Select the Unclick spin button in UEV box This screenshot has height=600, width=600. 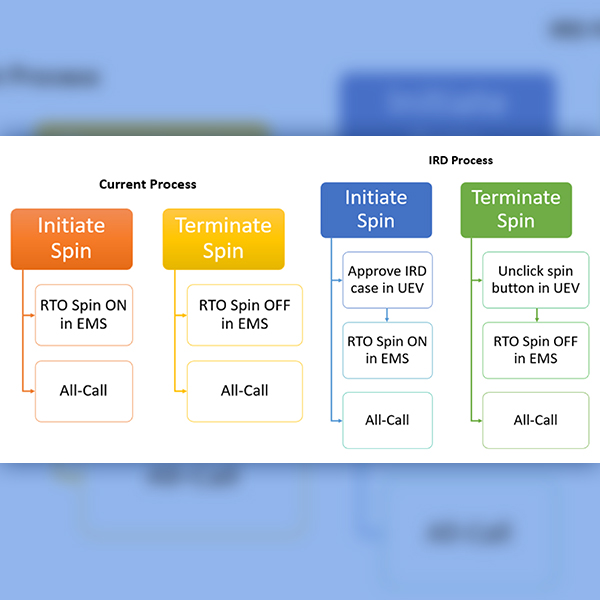pyautogui.click(x=535, y=279)
